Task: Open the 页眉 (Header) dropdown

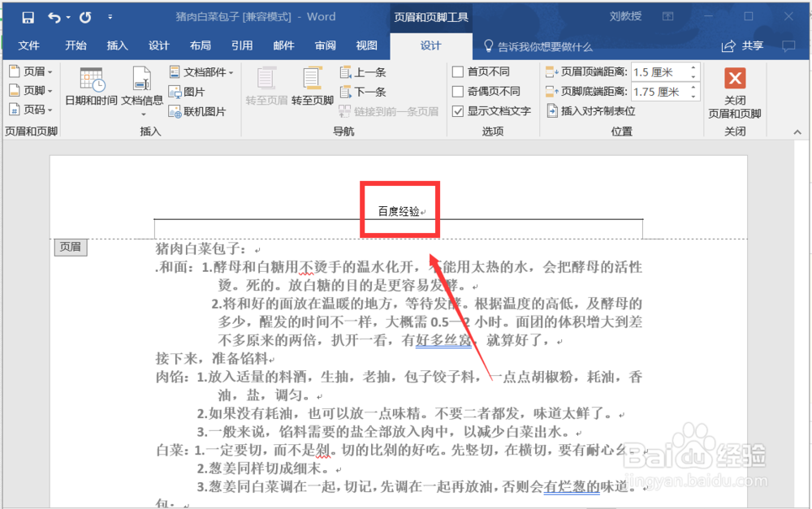Action: pos(31,71)
